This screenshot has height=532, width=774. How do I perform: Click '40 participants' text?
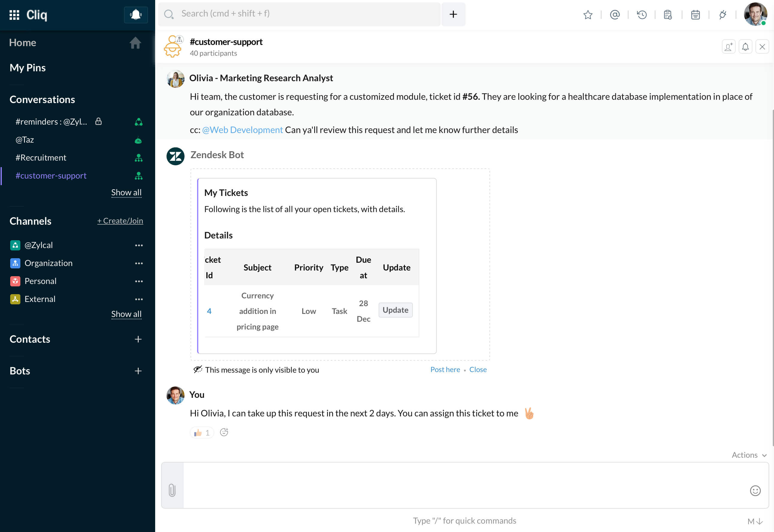[213, 53]
